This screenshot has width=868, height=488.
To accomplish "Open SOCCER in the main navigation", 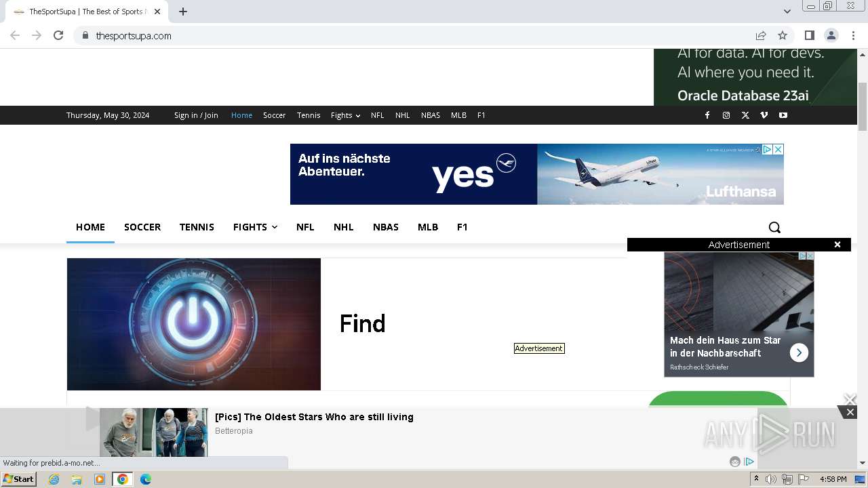I will point(142,227).
